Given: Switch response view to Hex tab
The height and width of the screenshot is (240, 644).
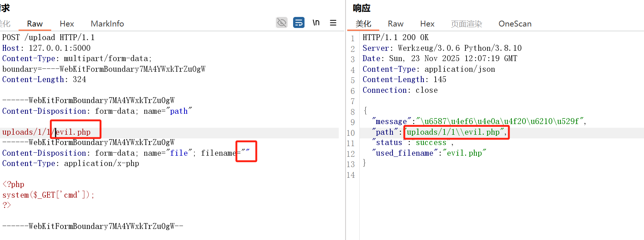Looking at the screenshot, I should 427,24.
